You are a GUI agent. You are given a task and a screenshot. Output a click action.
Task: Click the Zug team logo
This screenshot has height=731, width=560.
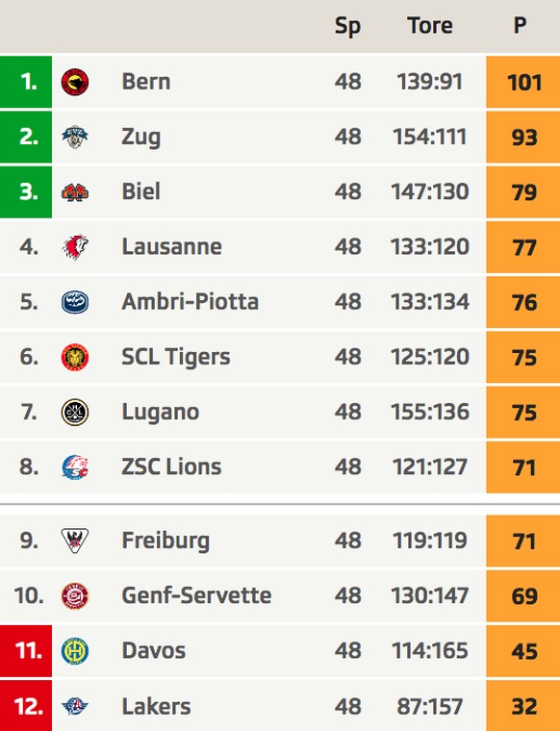tap(75, 137)
